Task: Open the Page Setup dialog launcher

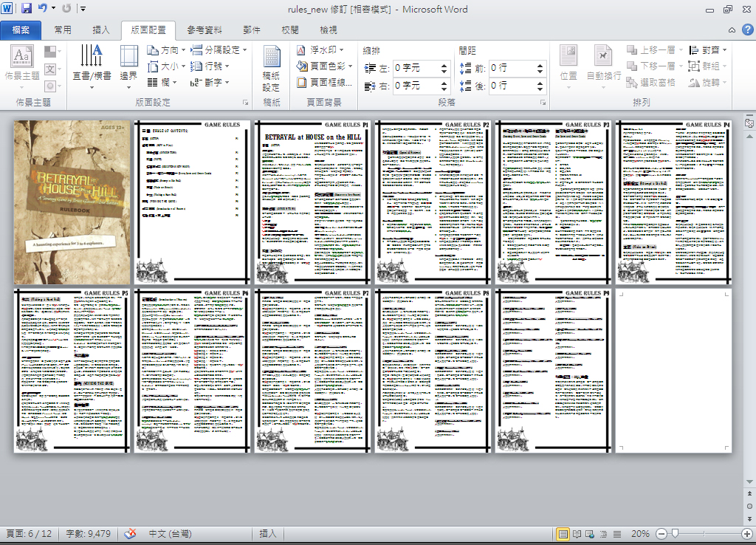Action: point(245,102)
